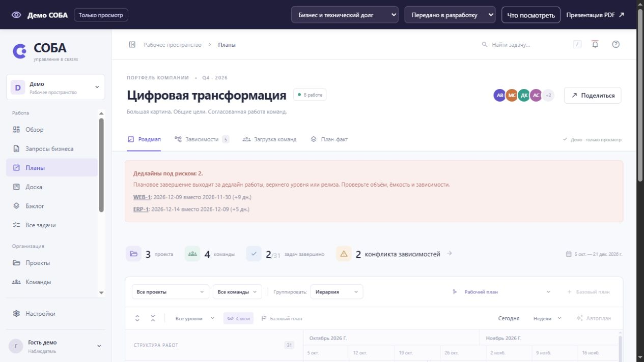The width and height of the screenshot is (644, 362).
Task: Collapse all rows icon in roadmap toolbar
Action: pyautogui.click(x=153, y=318)
